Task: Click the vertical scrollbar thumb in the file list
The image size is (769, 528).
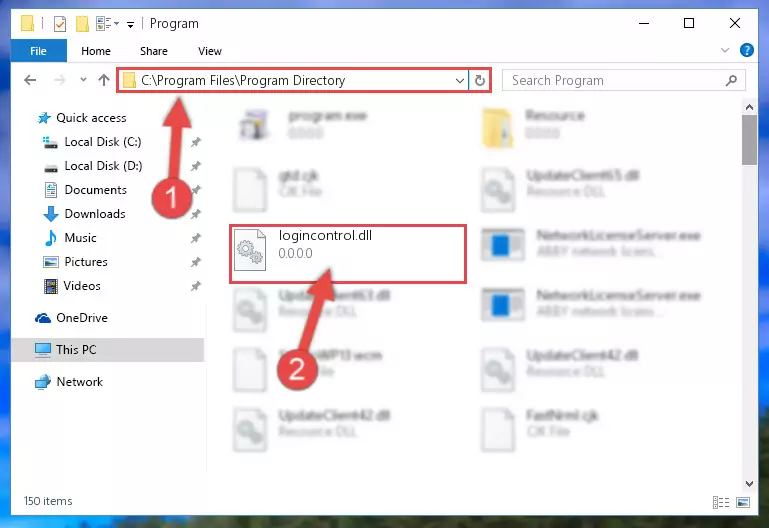Action: click(x=750, y=139)
